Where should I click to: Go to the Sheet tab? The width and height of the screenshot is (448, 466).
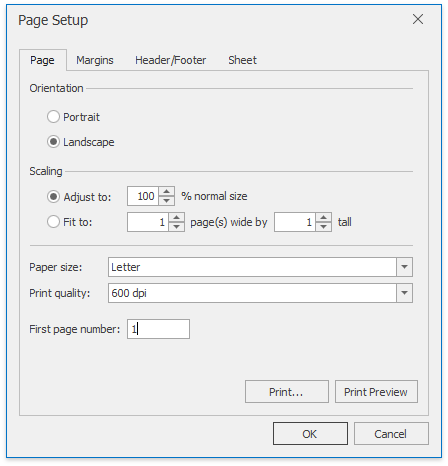coord(242,60)
